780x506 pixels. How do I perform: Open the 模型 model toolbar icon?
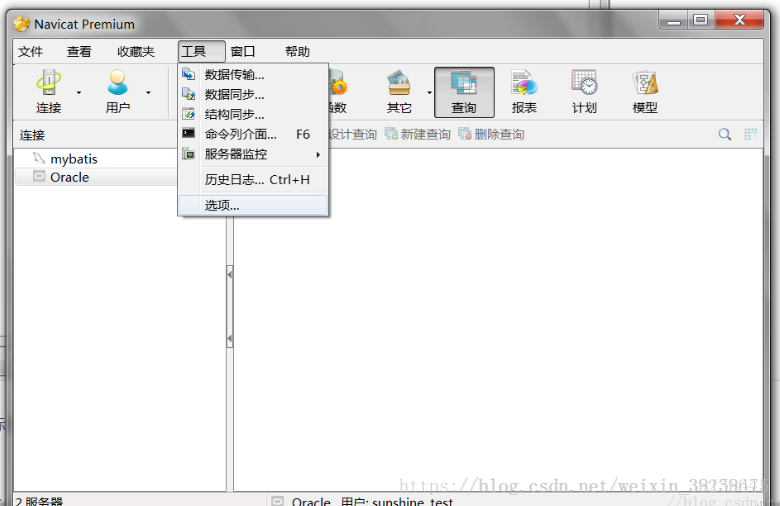pyautogui.click(x=645, y=92)
